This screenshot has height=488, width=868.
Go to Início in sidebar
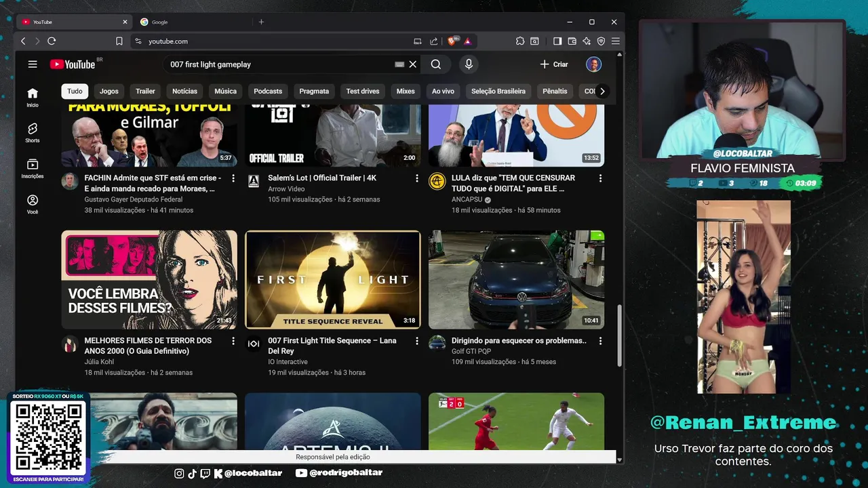click(33, 98)
